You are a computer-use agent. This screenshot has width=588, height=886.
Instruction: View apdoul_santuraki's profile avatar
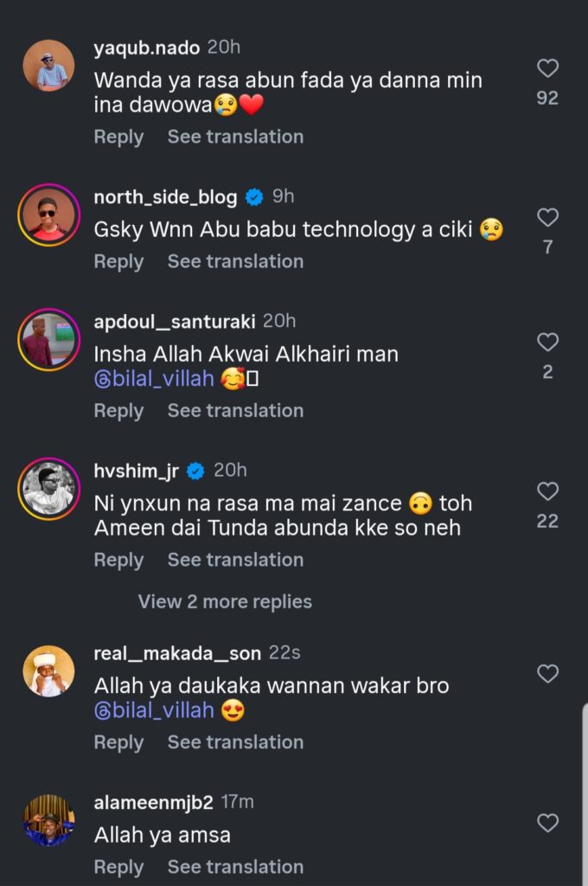coord(48,339)
